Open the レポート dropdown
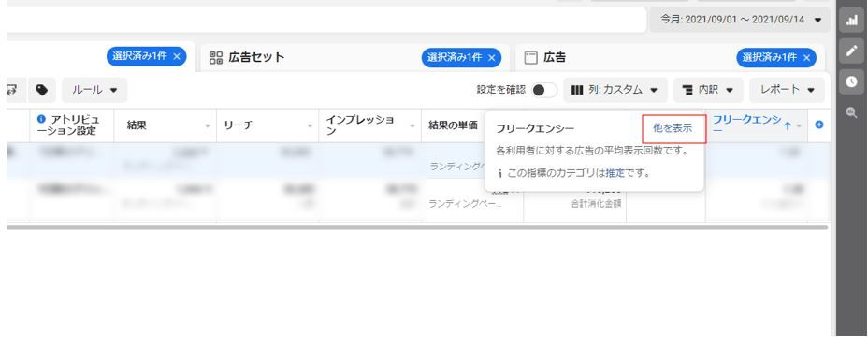 pyautogui.click(x=788, y=90)
